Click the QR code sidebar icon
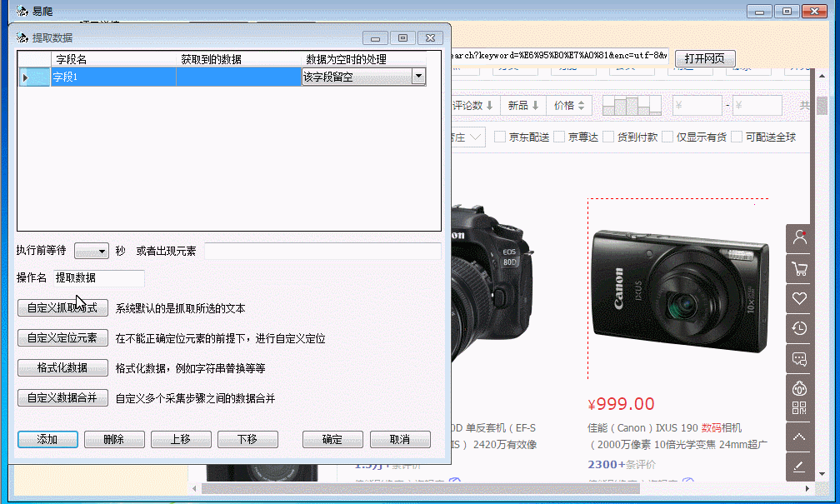Screen dimensions: 840x504 click(799, 407)
